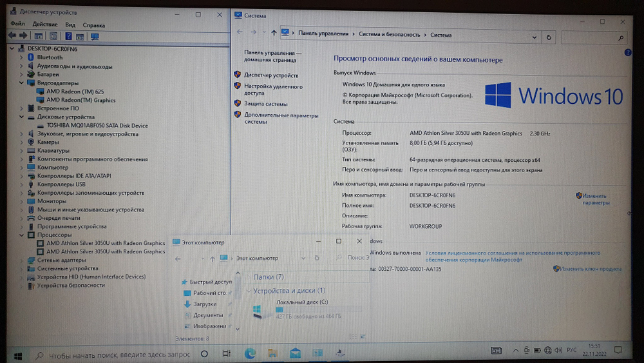Show hidden tray icons chevron

click(515, 350)
